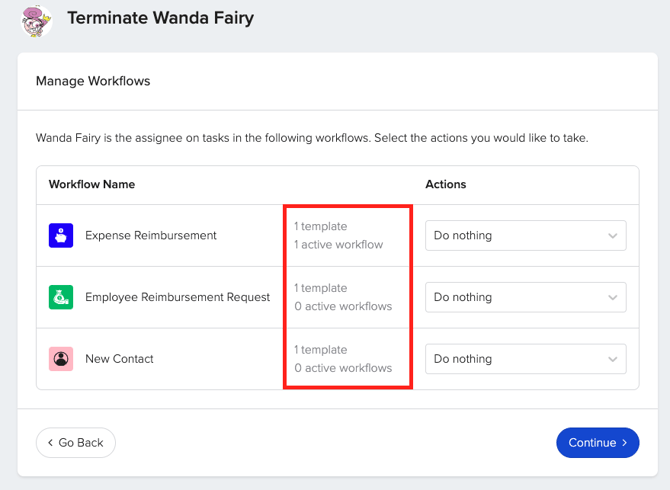Click the New Contact person icon

pos(61,359)
